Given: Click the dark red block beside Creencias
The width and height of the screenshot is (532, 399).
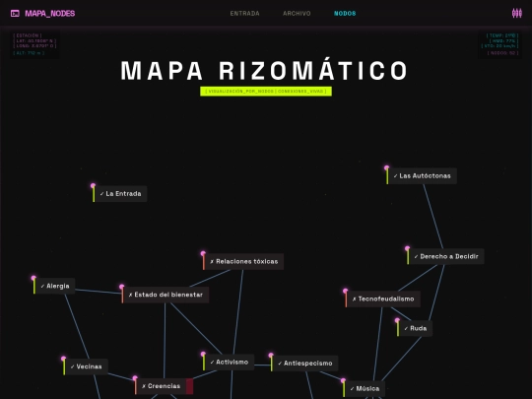Looking at the screenshot, I should coord(190,386).
